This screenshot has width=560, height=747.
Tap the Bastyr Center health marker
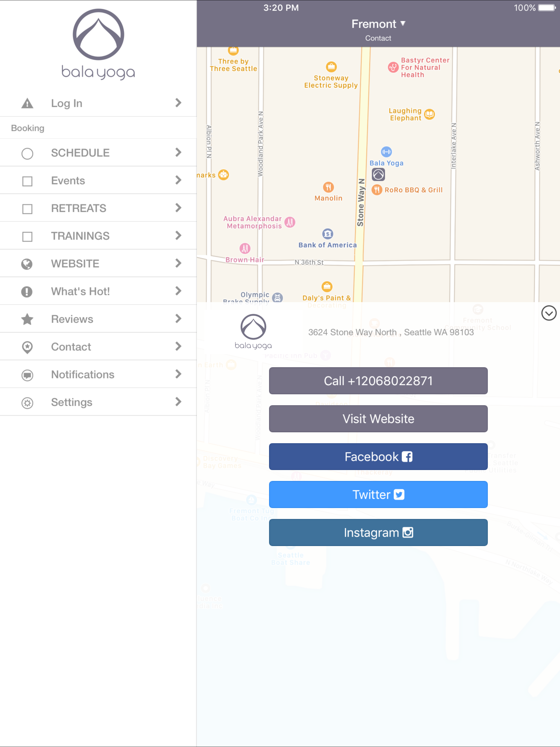click(x=393, y=67)
